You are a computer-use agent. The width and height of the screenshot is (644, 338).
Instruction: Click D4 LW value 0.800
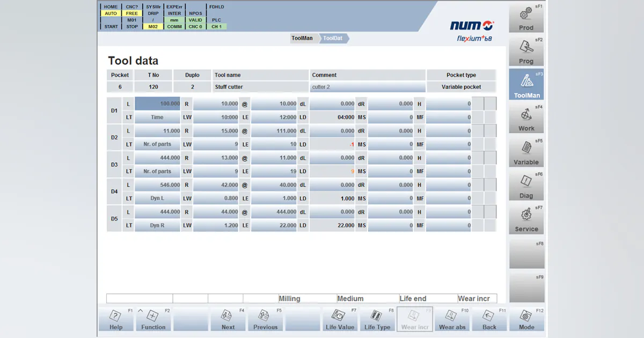pyautogui.click(x=216, y=199)
